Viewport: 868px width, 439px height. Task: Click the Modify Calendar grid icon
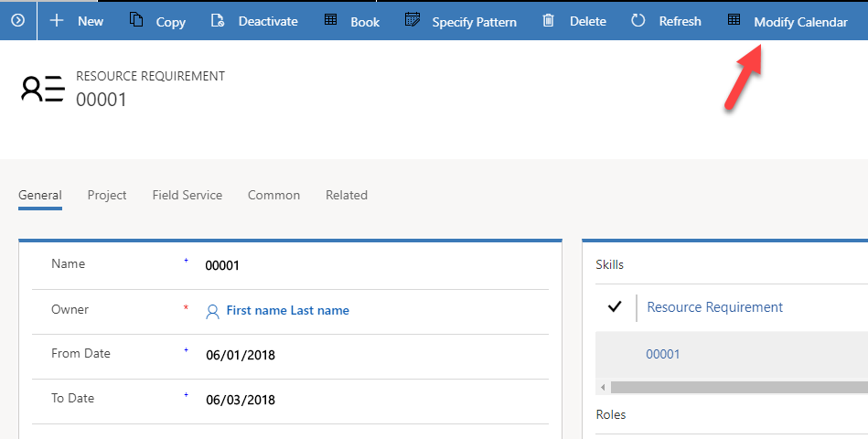(734, 20)
